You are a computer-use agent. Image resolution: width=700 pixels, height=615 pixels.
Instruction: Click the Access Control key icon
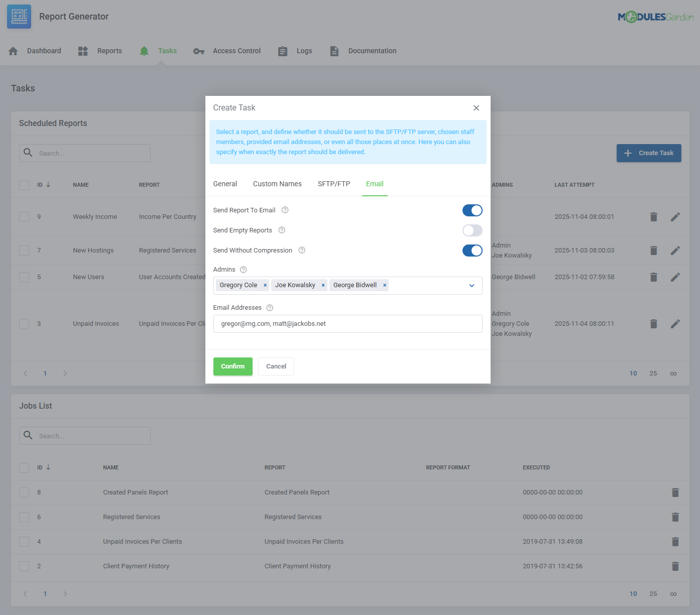199,51
